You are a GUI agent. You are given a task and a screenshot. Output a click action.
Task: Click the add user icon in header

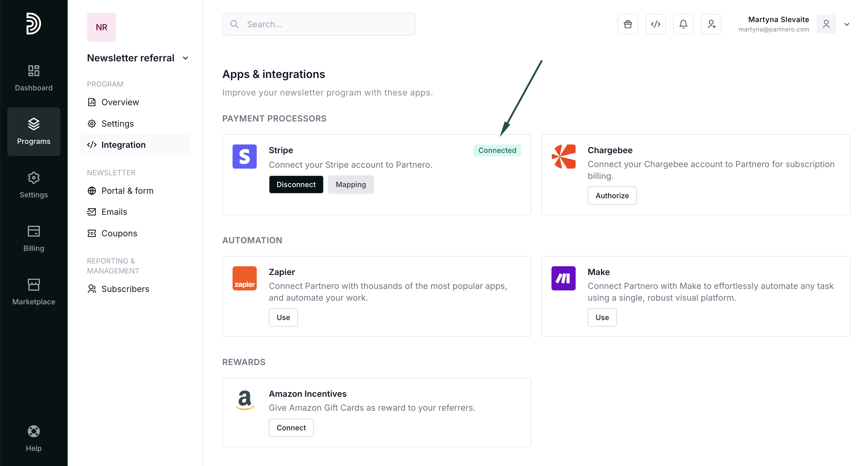click(x=711, y=24)
